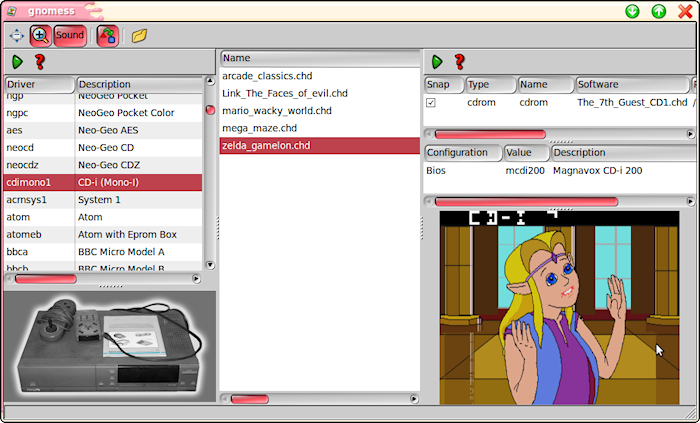This screenshot has width=700, height=423.
Task: Click driver list scroll up arrow
Action: [x=210, y=81]
